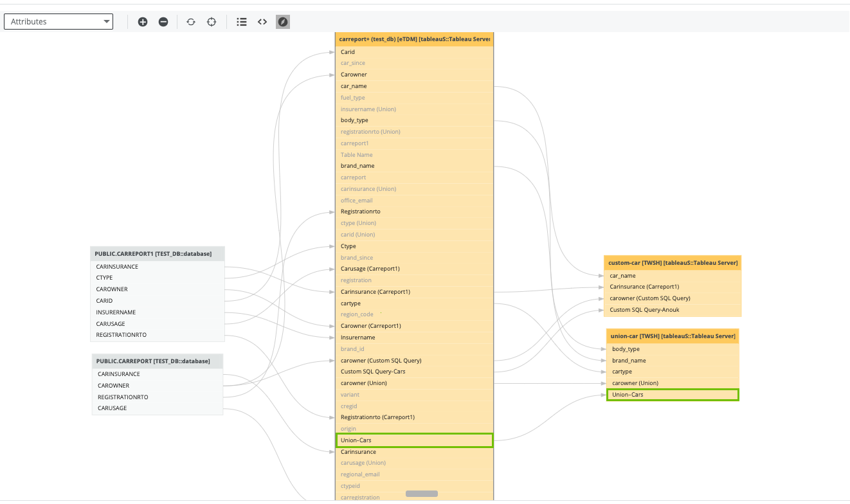
Task: Click car_name in custom-car node
Action: (673, 276)
